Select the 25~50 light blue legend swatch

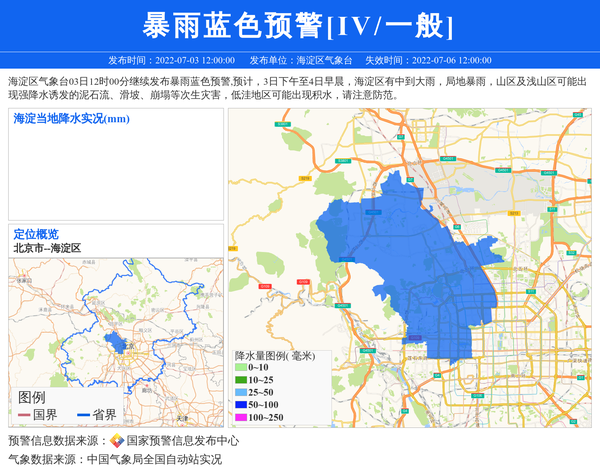[x=241, y=392]
